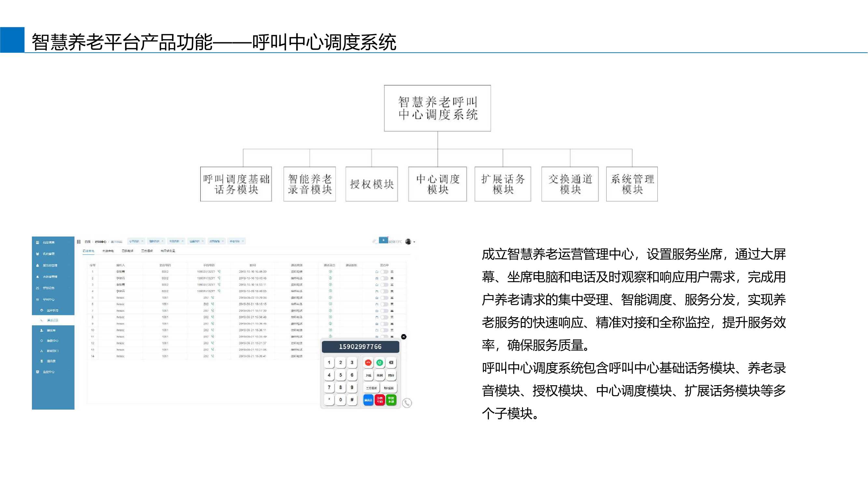Play the recording for row 1
Image resolution: width=868 pixels, height=488 pixels.
pyautogui.click(x=331, y=271)
